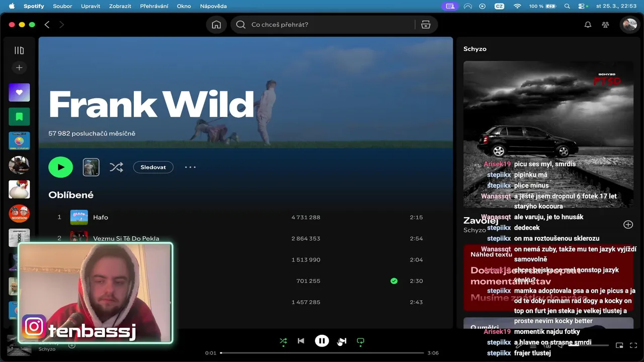Open the Soubor menu
The image size is (644, 362).
(x=63, y=6)
